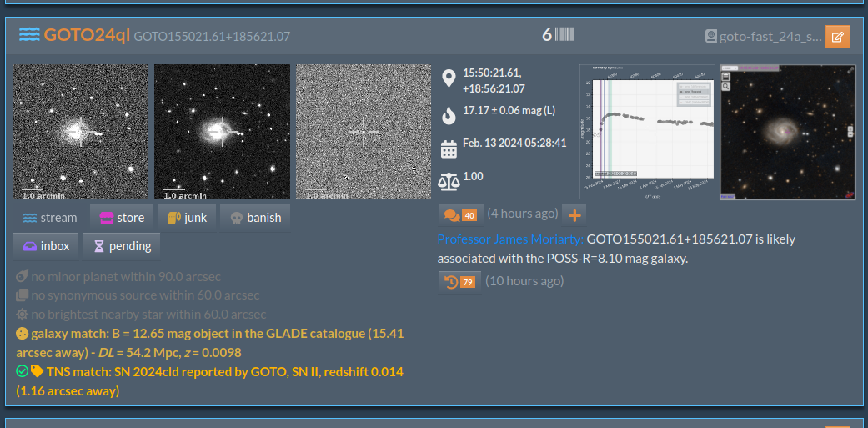
Task: Click the TNS match SN 2024cld text
Action: click(210, 381)
